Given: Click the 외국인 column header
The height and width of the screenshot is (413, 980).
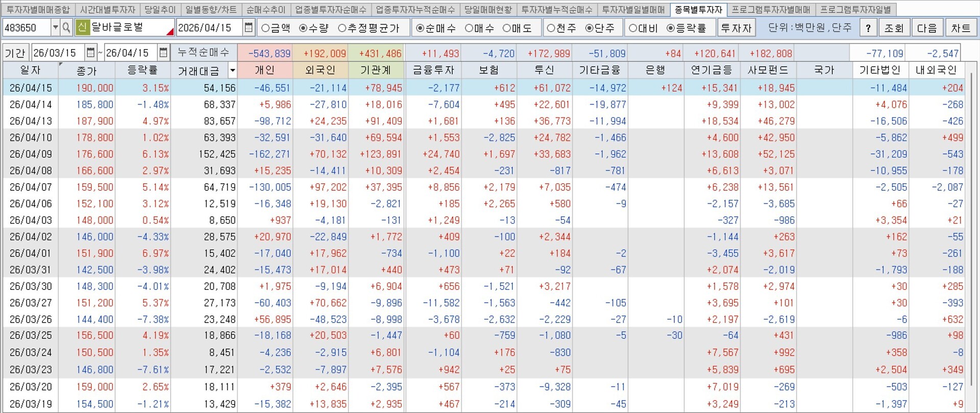Looking at the screenshot, I should pos(321,70).
